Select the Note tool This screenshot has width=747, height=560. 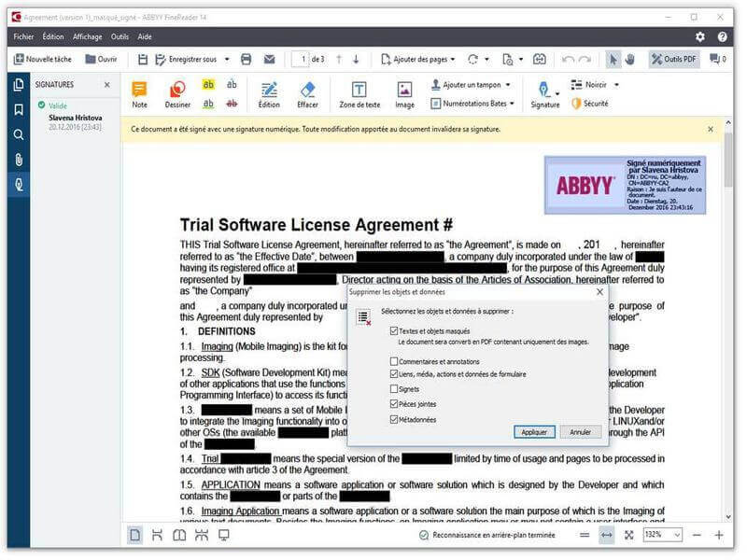tap(139, 94)
